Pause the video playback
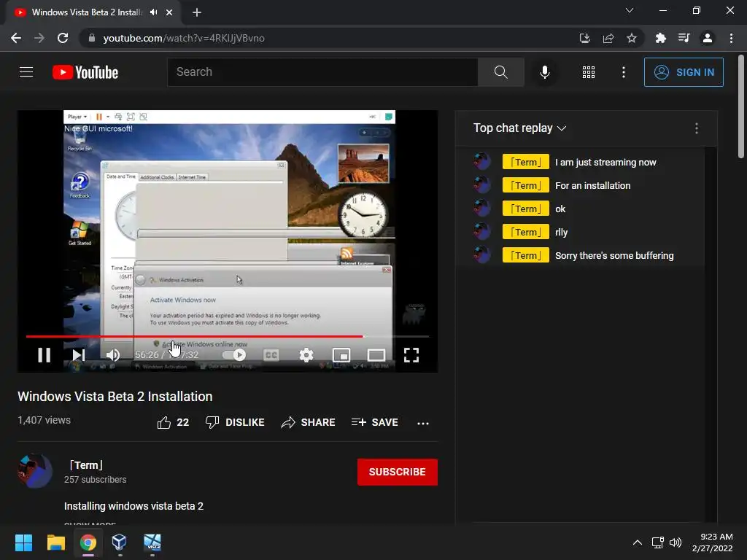747x560 pixels. pyautogui.click(x=44, y=355)
